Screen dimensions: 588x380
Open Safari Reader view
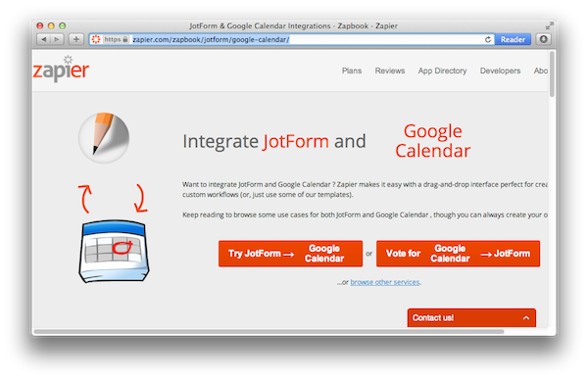tap(513, 39)
